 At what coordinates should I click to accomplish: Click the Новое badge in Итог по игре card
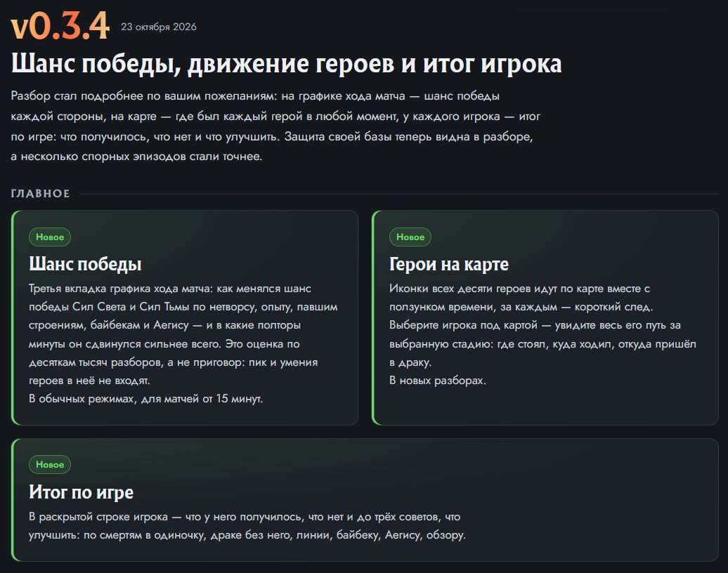click(50, 464)
